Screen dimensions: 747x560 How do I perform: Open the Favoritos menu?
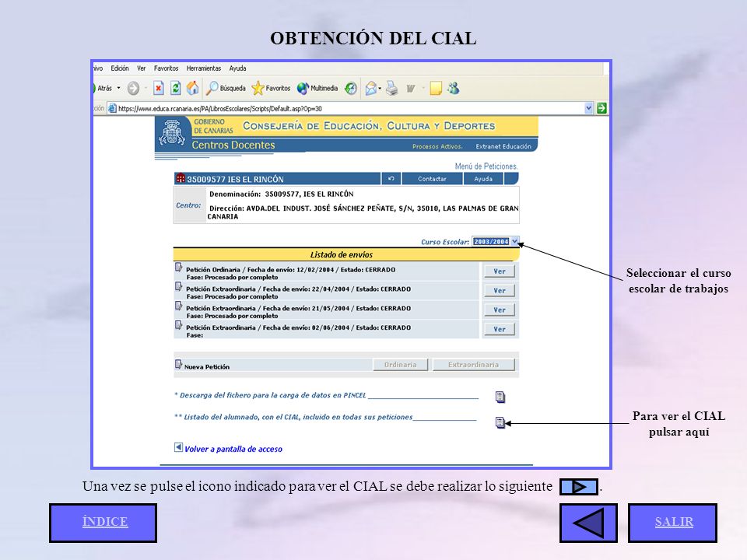166,68
